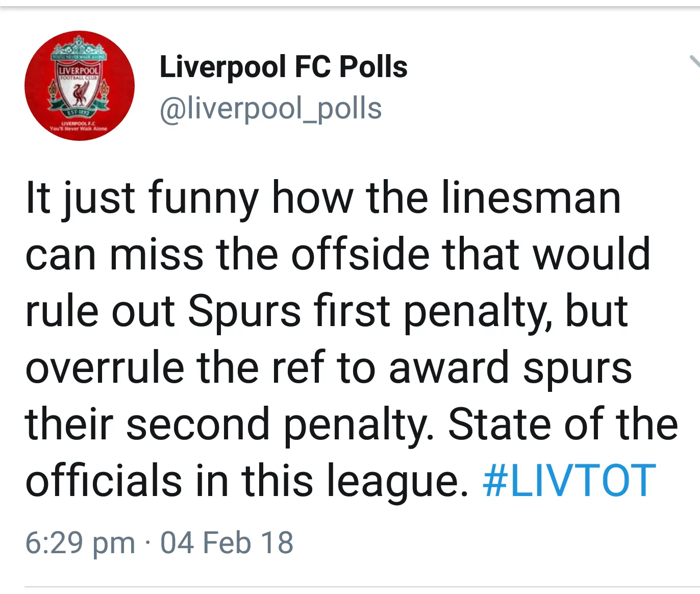
Task: Click "You'll Never Walk Alone" avatar caption
Action: point(79,129)
